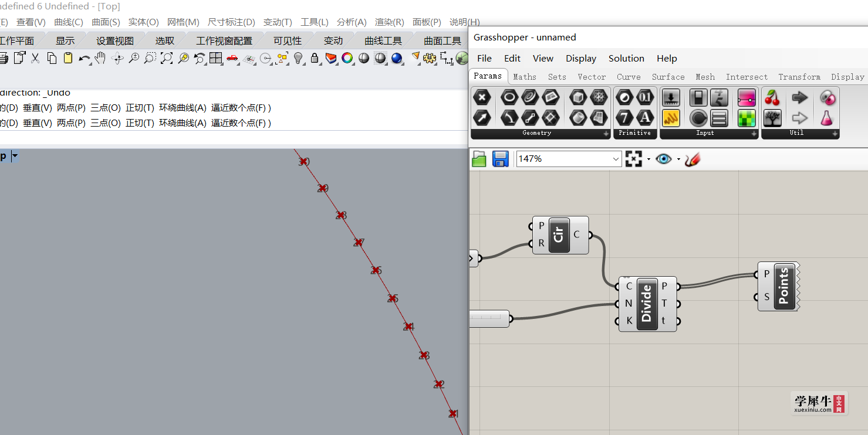Select the Mesh parameter icon in Geometry
This screenshot has width=868, height=435.
599,97
